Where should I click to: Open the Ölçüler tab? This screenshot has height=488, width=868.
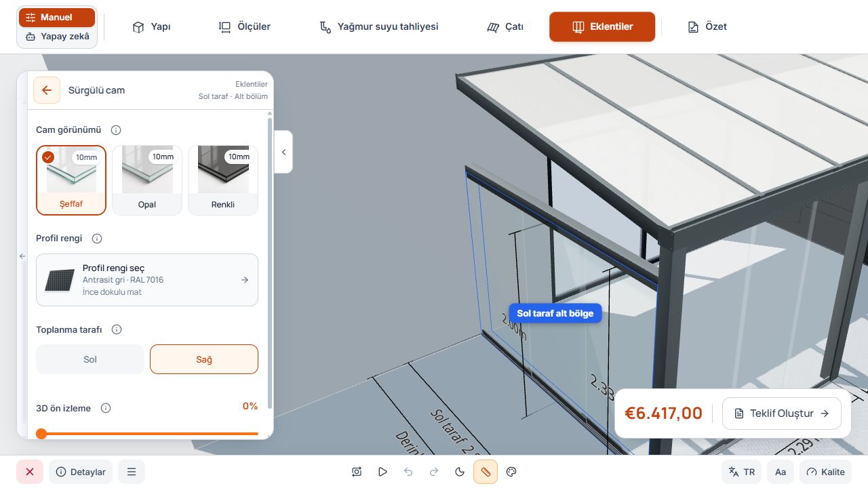244,27
